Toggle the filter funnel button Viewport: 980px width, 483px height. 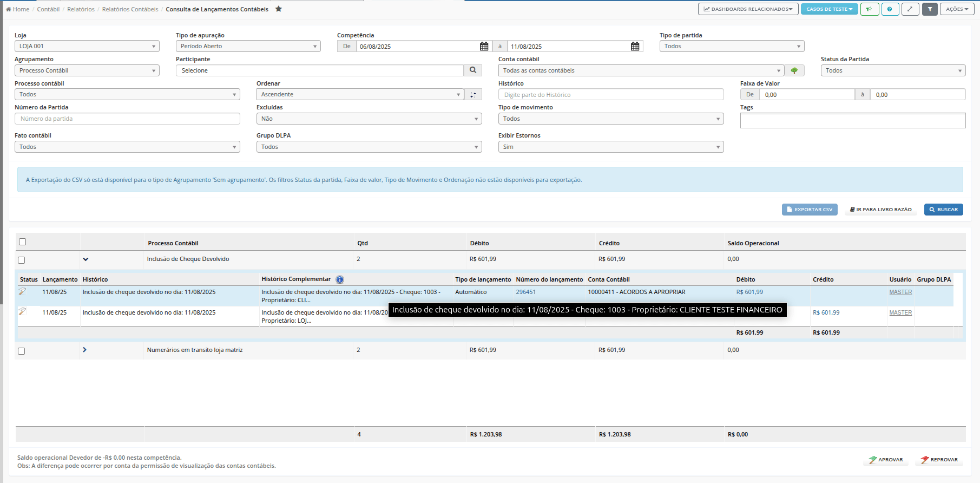[930, 9]
